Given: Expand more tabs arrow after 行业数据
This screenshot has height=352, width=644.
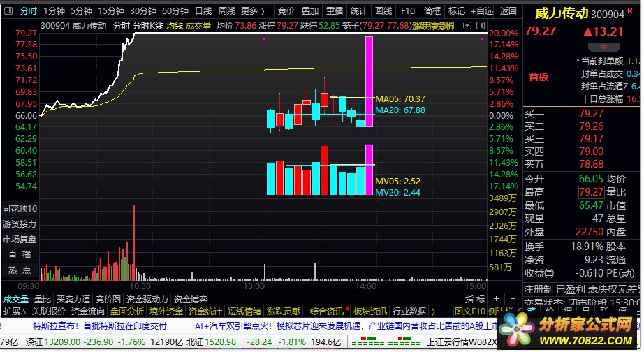Looking at the screenshot, I should tap(433, 311).
